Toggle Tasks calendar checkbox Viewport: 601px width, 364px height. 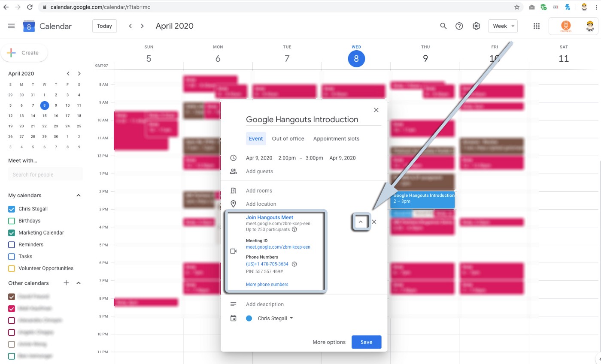coord(12,256)
